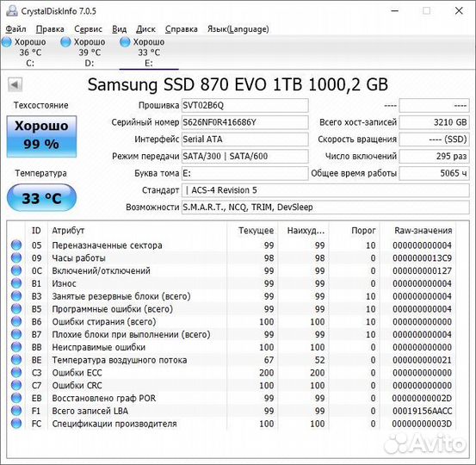This screenshot has width=476, height=465.
Task: Open the Диск menu
Action: (x=145, y=29)
